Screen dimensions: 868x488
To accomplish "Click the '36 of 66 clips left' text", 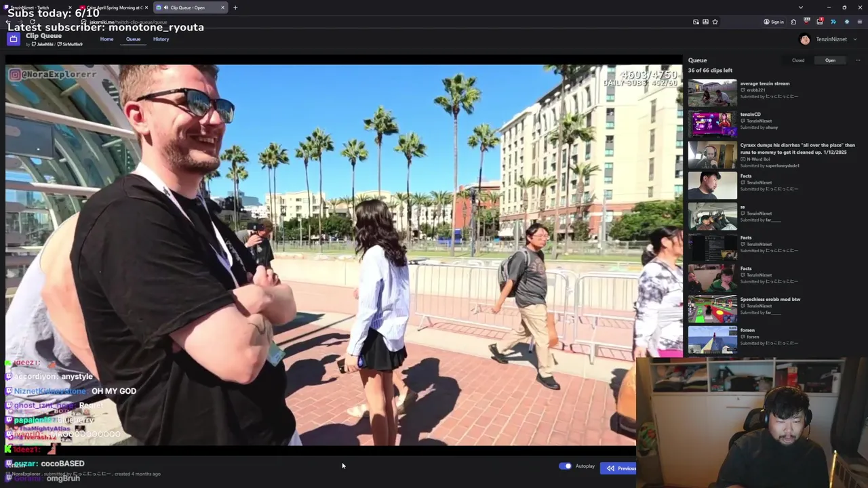I will click(710, 70).
